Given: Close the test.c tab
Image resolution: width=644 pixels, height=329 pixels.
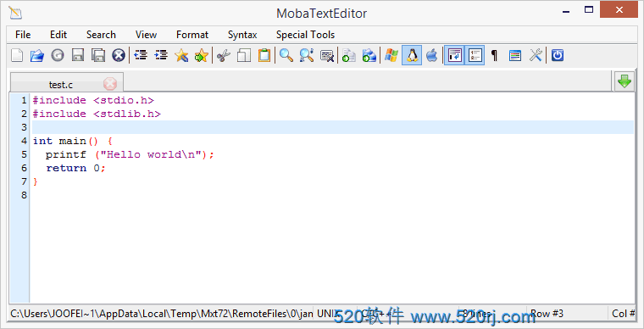Looking at the screenshot, I should (x=110, y=84).
